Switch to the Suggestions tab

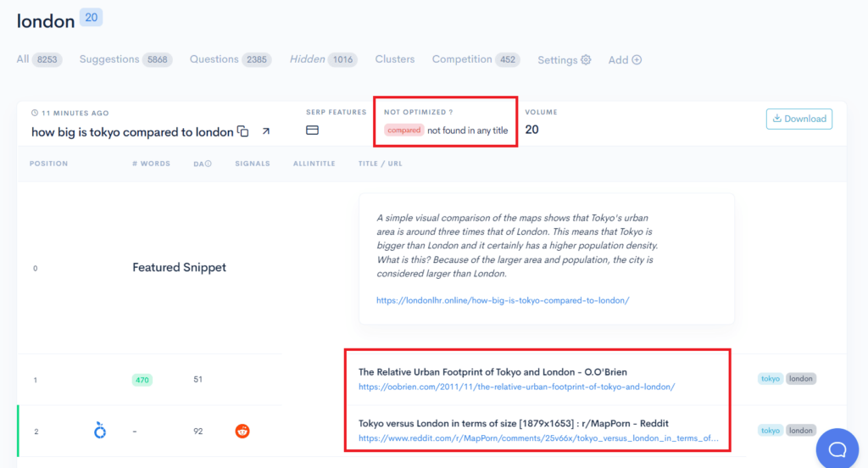click(x=109, y=59)
